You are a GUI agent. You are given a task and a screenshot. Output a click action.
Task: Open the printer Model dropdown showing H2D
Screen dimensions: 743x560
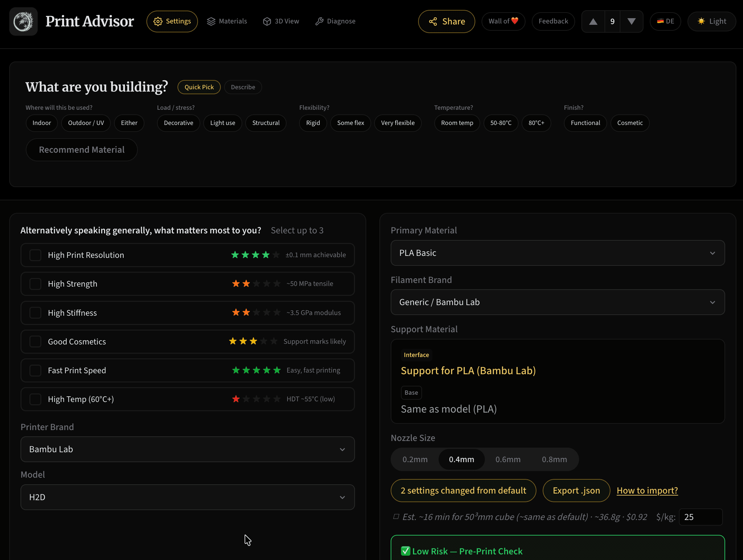click(x=187, y=497)
